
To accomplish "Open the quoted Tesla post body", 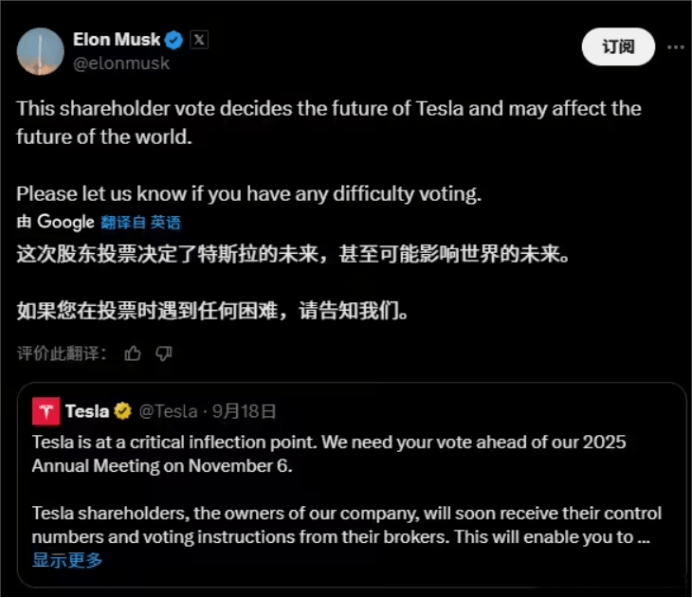I will [x=347, y=489].
